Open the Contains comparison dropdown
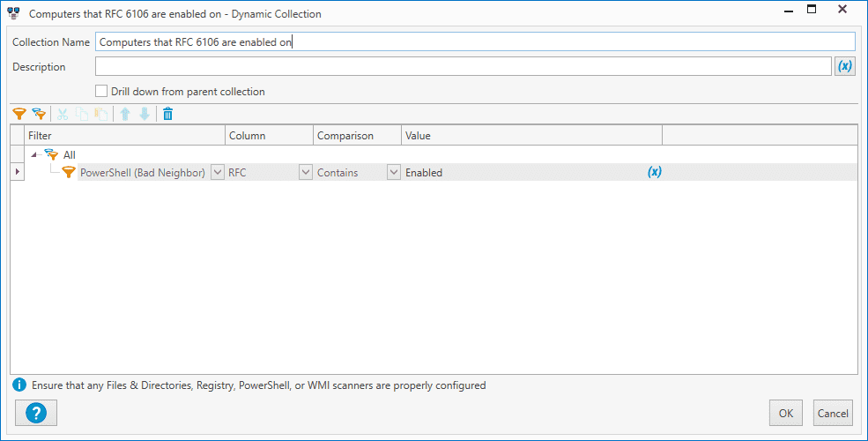868x441 pixels. [x=394, y=172]
